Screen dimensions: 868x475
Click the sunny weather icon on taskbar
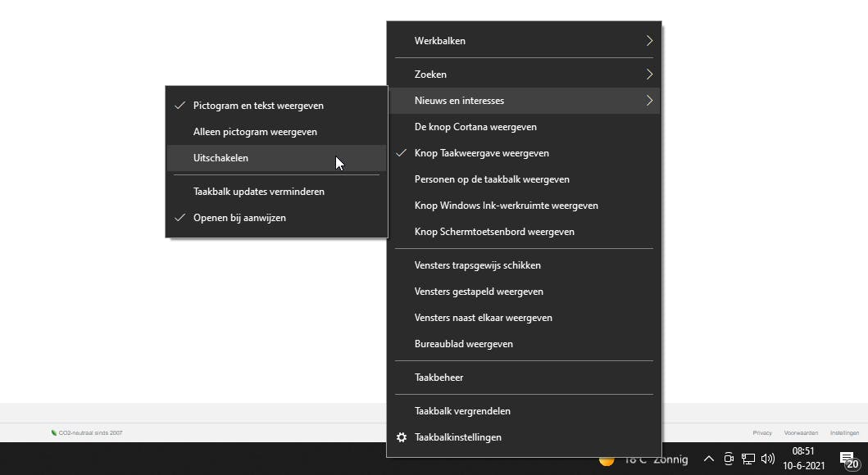(607, 461)
